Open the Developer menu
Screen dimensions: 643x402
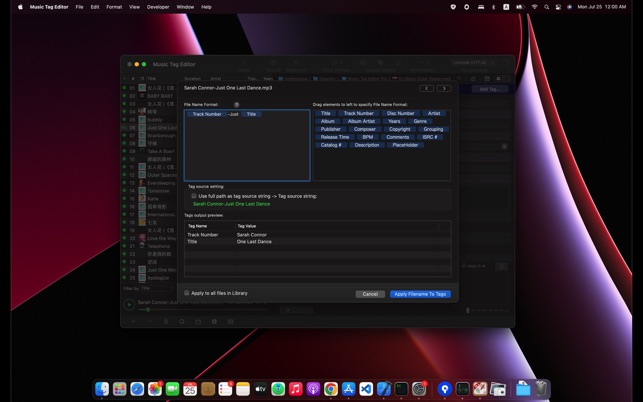(x=158, y=7)
